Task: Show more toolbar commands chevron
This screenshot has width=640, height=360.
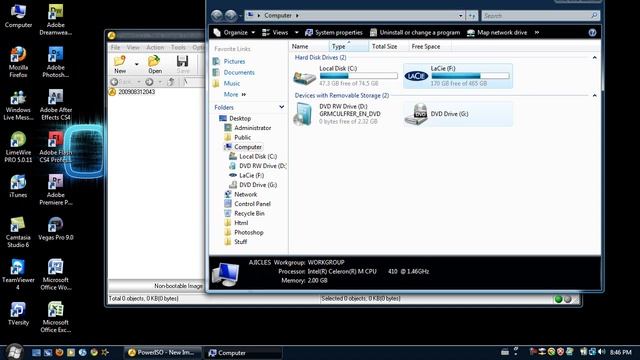Action: point(537,33)
